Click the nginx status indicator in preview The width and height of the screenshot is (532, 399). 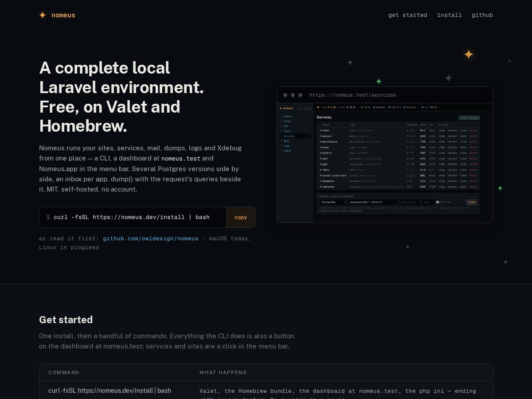pos(366,107)
